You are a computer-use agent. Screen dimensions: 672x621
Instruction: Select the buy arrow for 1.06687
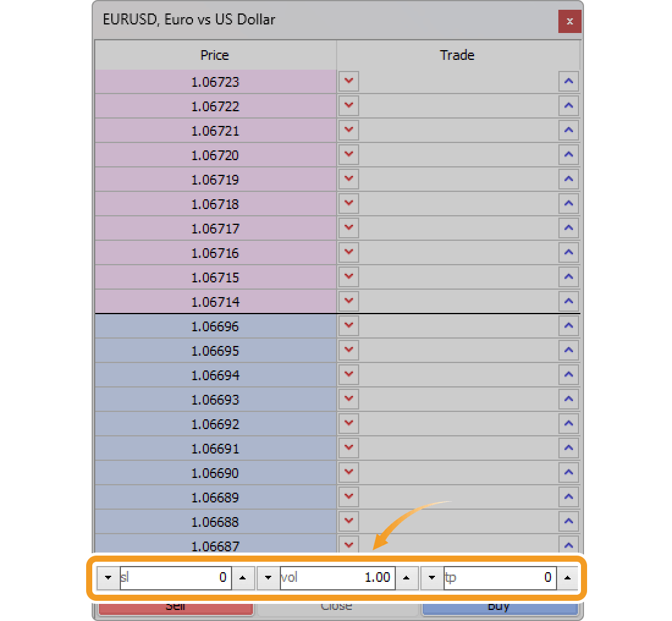[569, 546]
